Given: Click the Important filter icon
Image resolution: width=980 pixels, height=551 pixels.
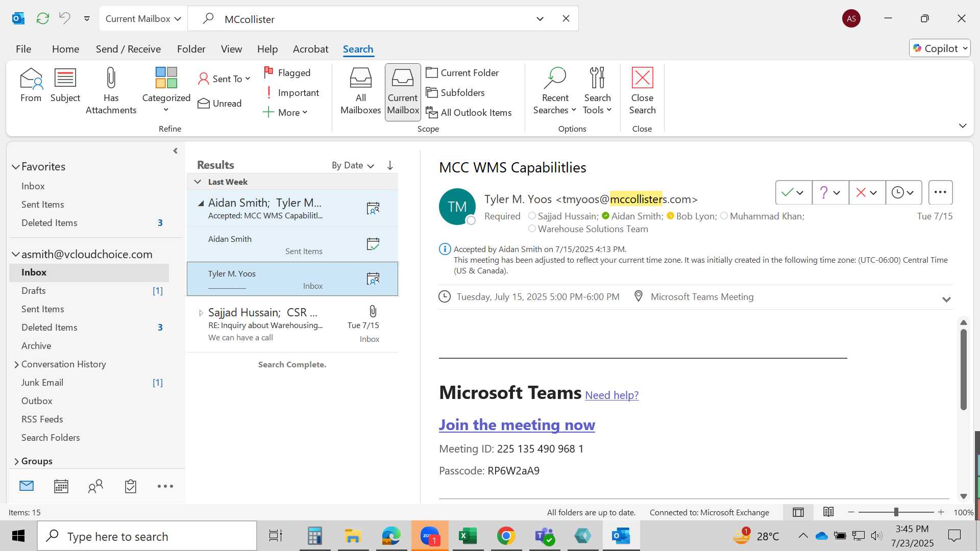Looking at the screenshot, I should [x=268, y=92].
